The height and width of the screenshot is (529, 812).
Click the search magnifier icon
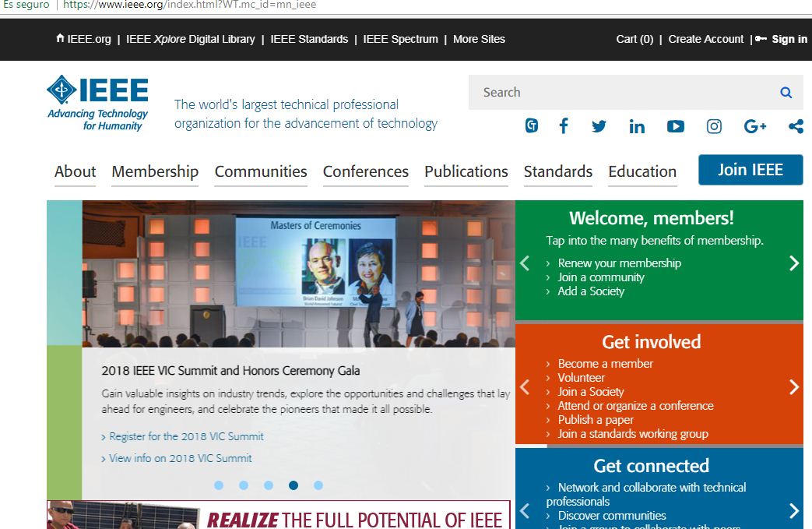tap(786, 93)
